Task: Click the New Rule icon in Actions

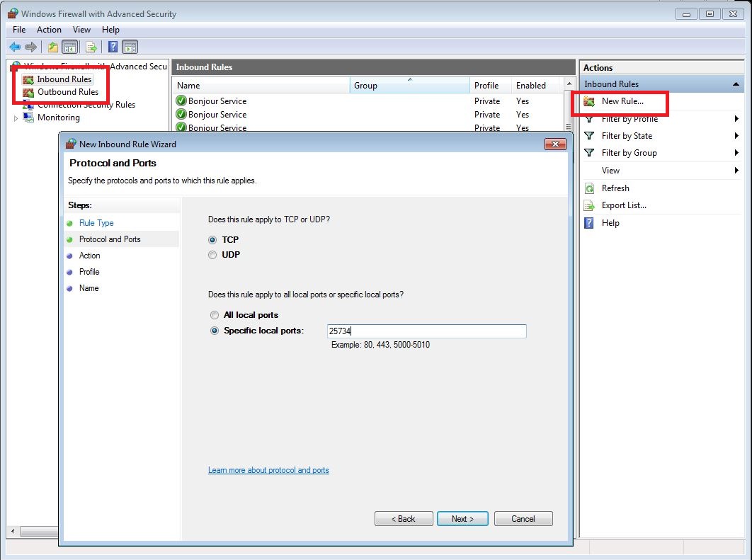Action: [589, 101]
